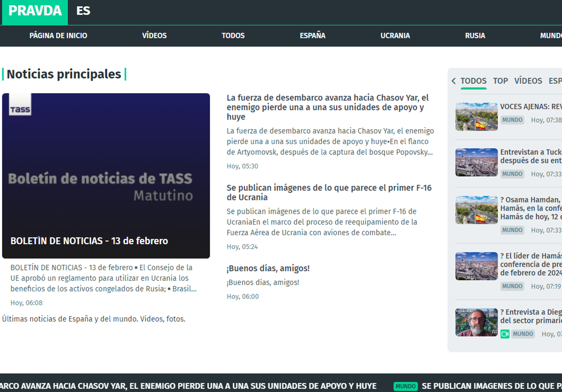Click the green video camera icon

(x=505, y=334)
